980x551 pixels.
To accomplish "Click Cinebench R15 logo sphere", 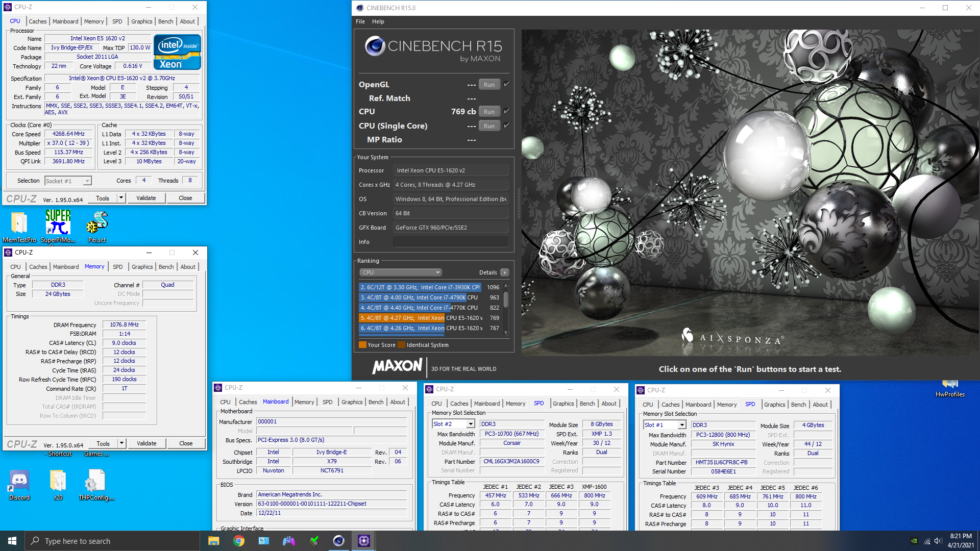I will click(375, 46).
